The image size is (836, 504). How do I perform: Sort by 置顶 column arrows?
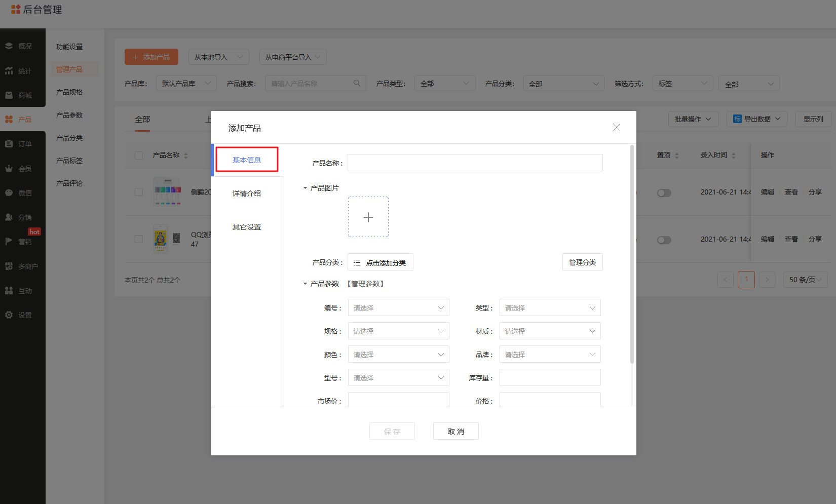[x=677, y=156]
